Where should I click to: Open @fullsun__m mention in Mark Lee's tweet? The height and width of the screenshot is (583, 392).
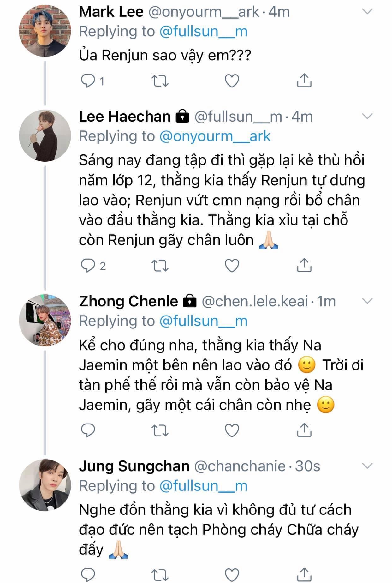click(x=203, y=32)
